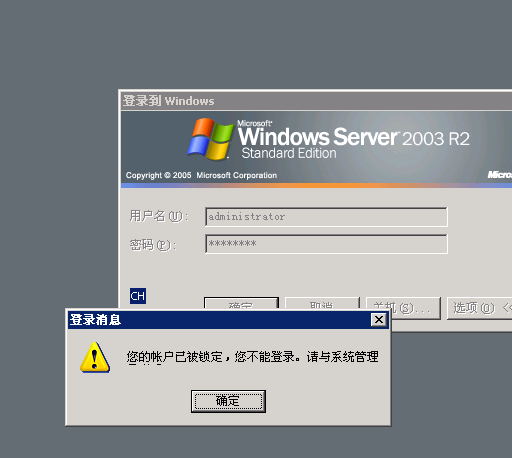Click the yellow warning triangle icon

coord(95,357)
